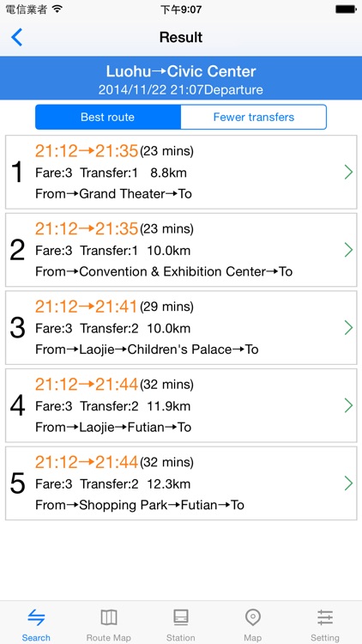This screenshot has height=644, width=362.
Task: Tap the battery indicator icon
Action: [347, 9]
